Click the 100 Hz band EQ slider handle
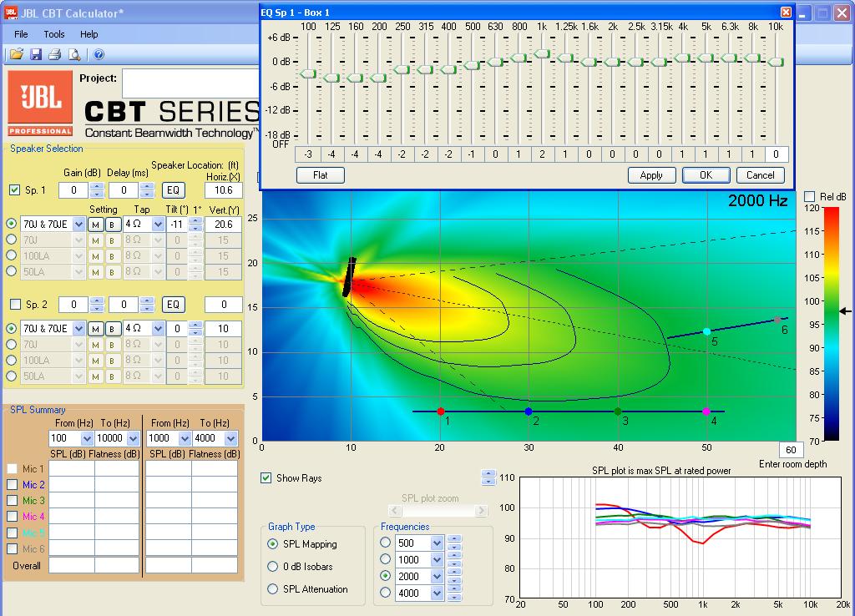The height and width of the screenshot is (616, 855). click(x=308, y=73)
